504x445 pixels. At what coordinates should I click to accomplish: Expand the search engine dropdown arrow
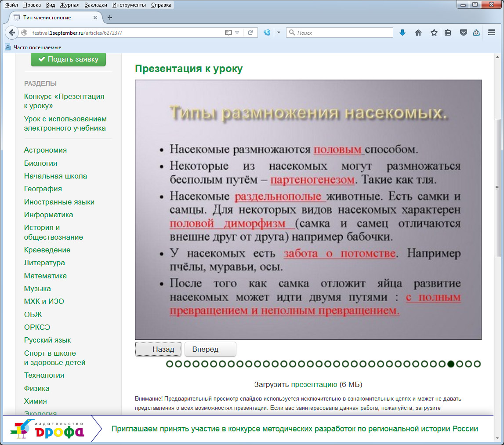tap(279, 33)
